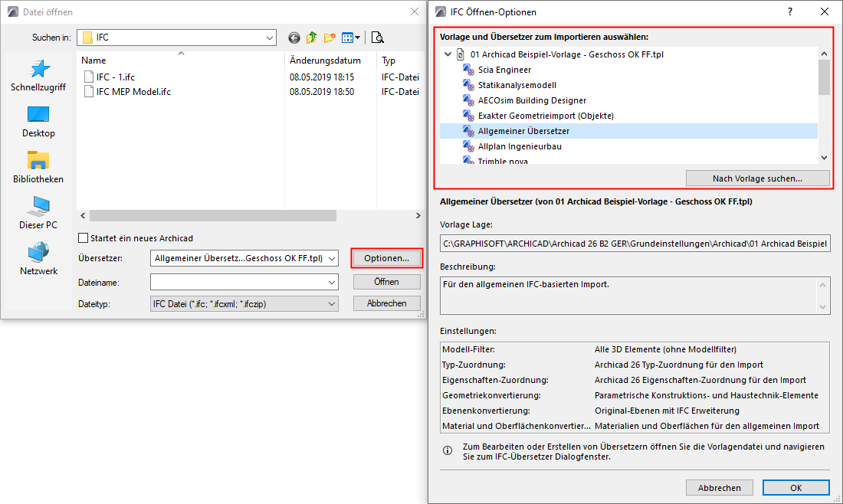Select Allplan Ingenieurbau in translator tree
The width and height of the screenshot is (843, 504).
click(520, 146)
